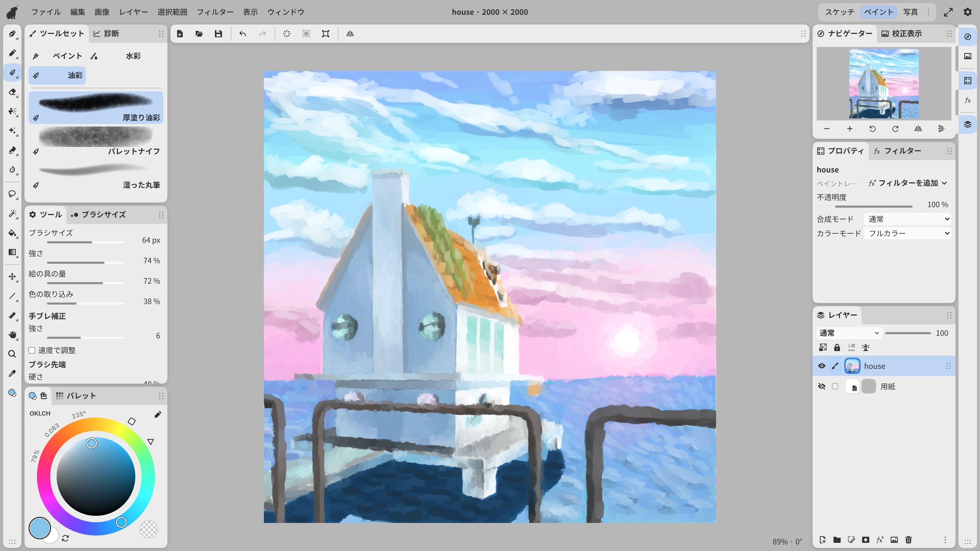Select 水彩 brush category
980x551 pixels.
tap(116, 56)
